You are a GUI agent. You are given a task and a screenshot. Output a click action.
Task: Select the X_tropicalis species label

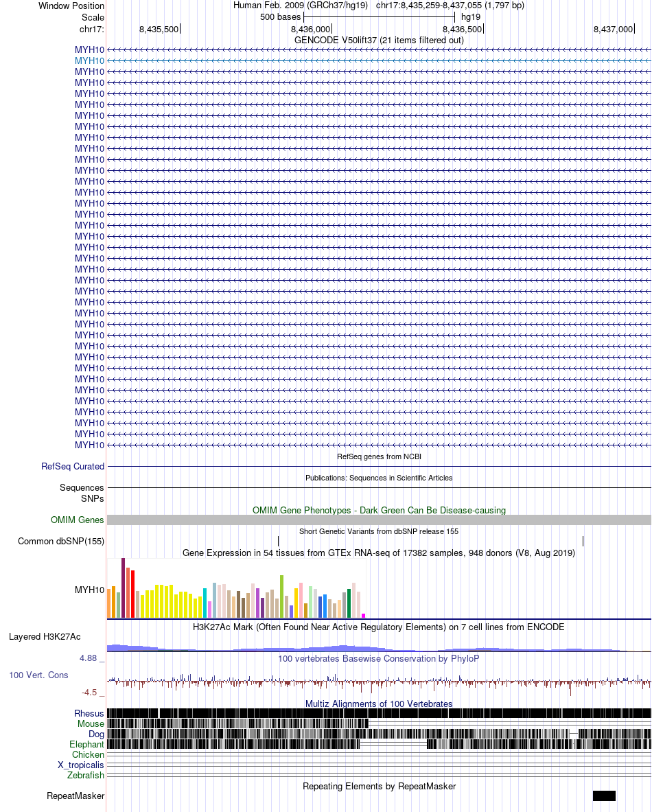coord(81,765)
